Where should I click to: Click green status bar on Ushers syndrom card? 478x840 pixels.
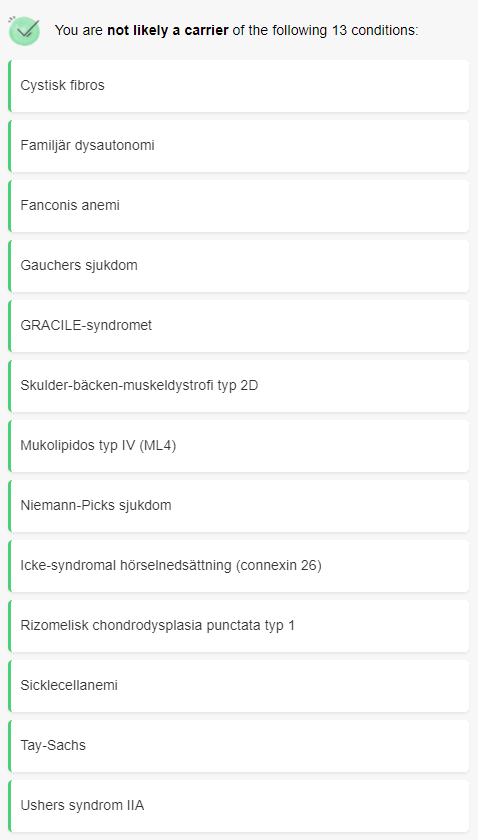coord(9,806)
